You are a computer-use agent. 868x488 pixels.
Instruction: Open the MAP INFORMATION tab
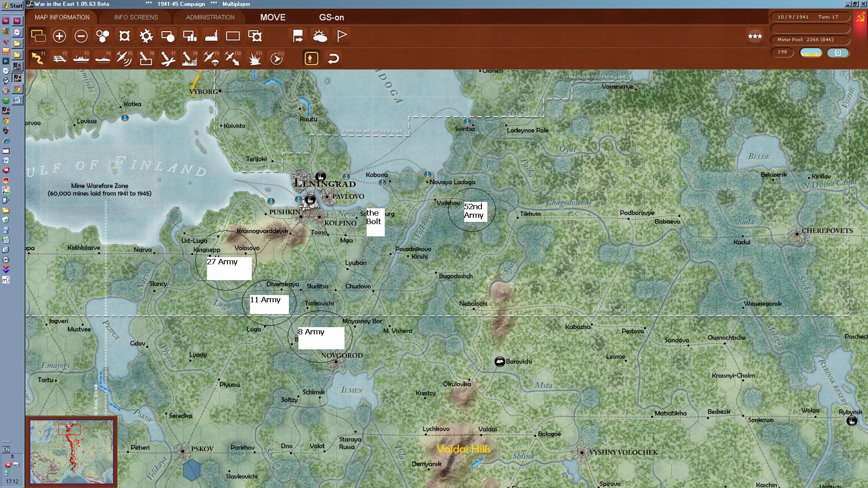tap(62, 17)
